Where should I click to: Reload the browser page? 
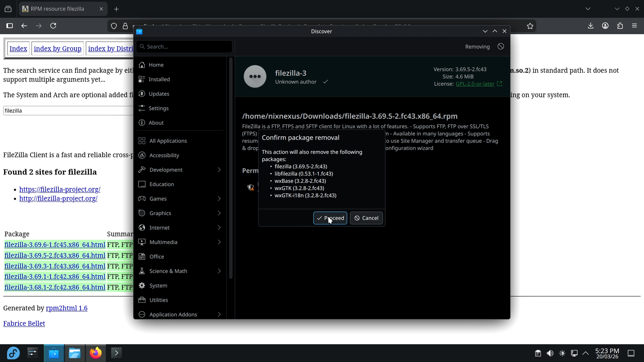pos(53,26)
